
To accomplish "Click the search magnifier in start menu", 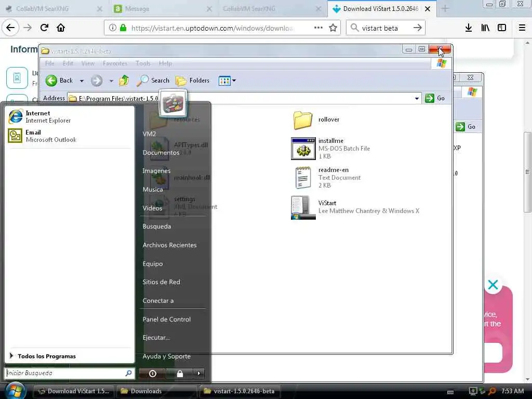I will pyautogui.click(x=128, y=373).
